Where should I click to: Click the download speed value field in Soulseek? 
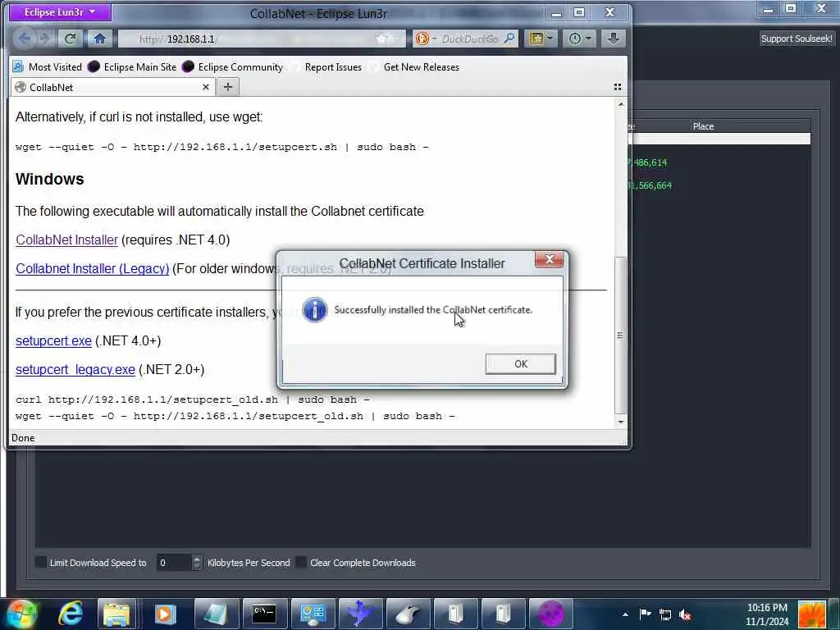point(174,563)
